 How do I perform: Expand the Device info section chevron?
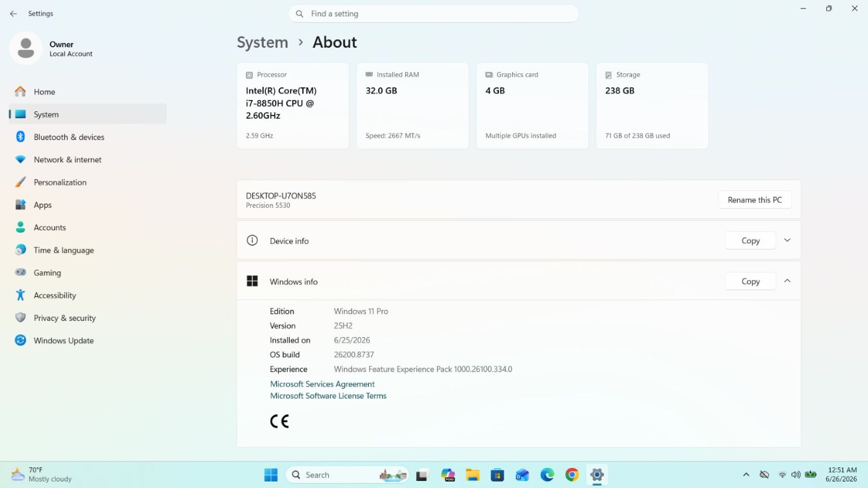787,240
